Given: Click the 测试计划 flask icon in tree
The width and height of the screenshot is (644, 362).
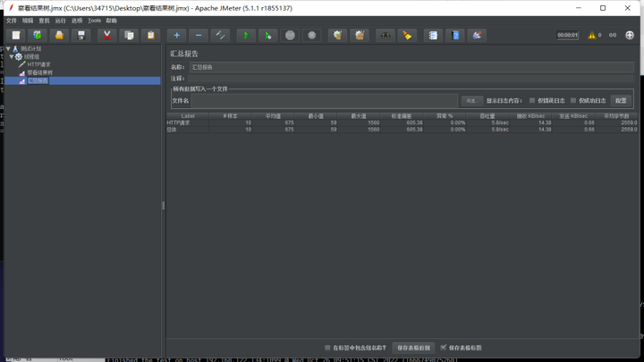Looking at the screenshot, I should point(15,48).
